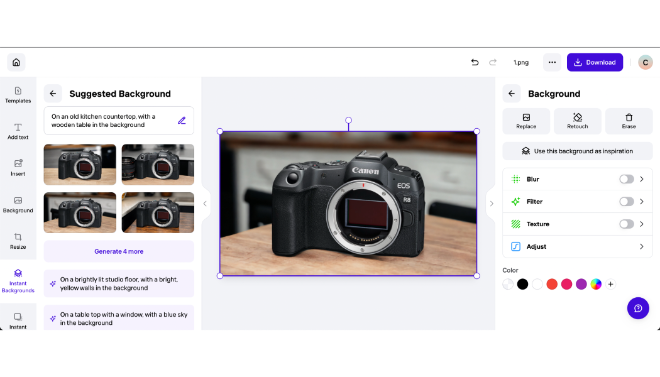Select the pink color swatch
This screenshot has height=377, width=660.
pyautogui.click(x=567, y=284)
